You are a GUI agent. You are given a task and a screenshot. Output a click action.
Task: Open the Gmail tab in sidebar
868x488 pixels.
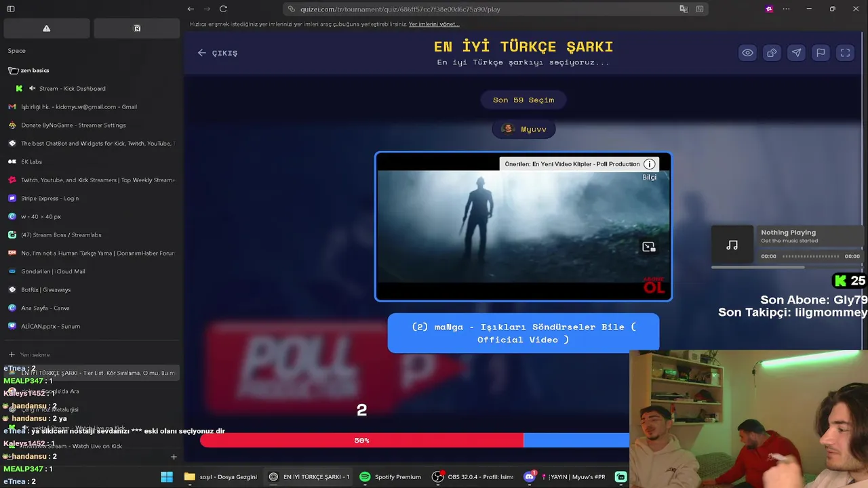tap(91, 107)
